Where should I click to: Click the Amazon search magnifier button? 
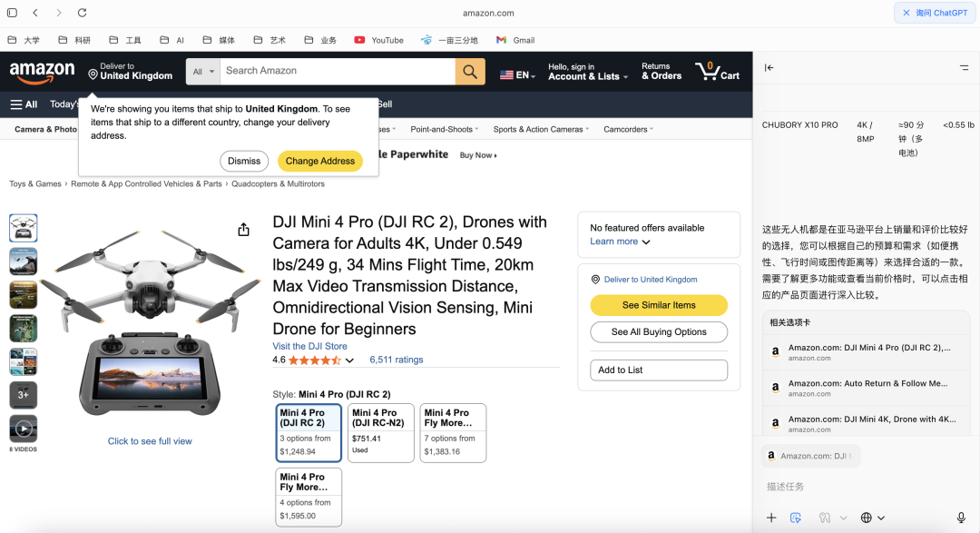point(470,72)
